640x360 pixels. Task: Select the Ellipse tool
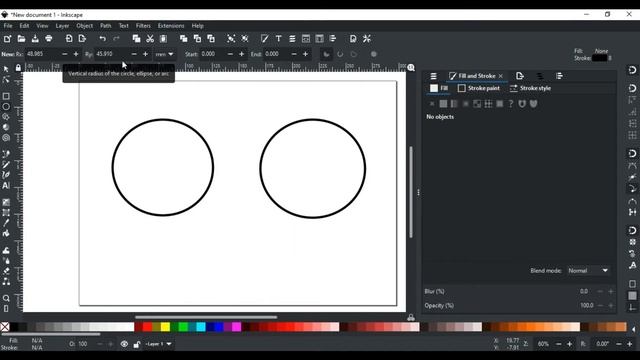[6, 107]
